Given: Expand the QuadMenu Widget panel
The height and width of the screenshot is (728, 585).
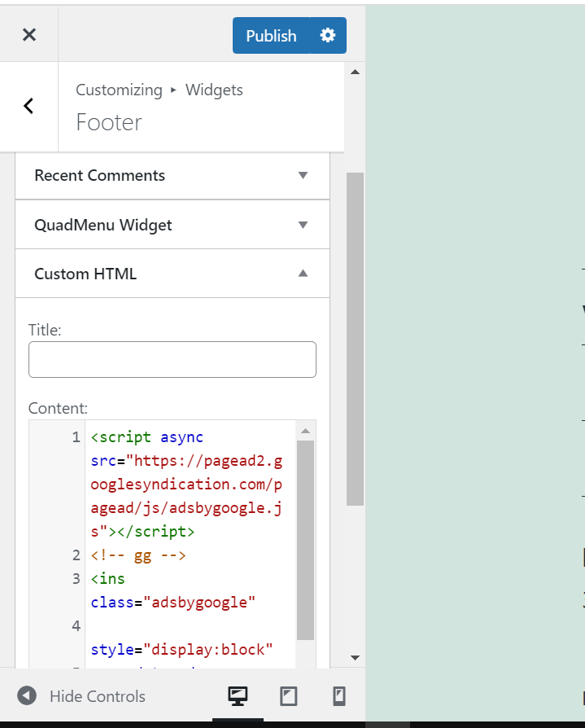Looking at the screenshot, I should [x=303, y=226].
